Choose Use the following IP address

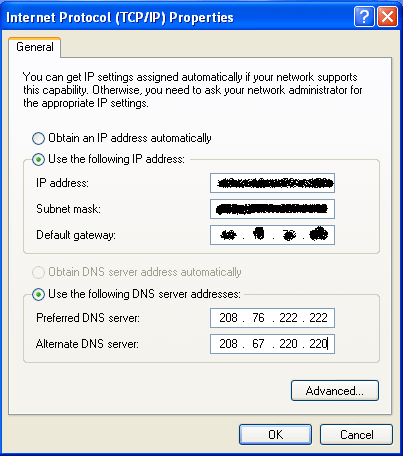coord(38,159)
